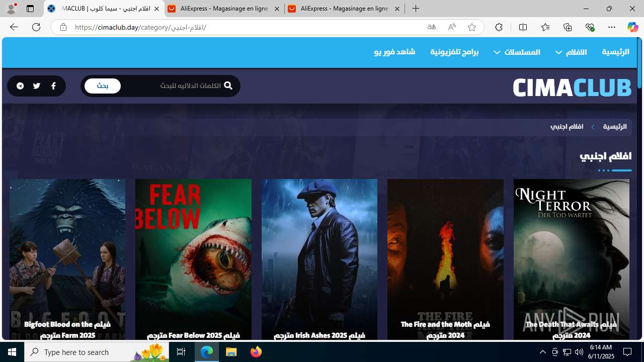
Task: Click the Edge taskbar icon
Action: tap(207, 352)
